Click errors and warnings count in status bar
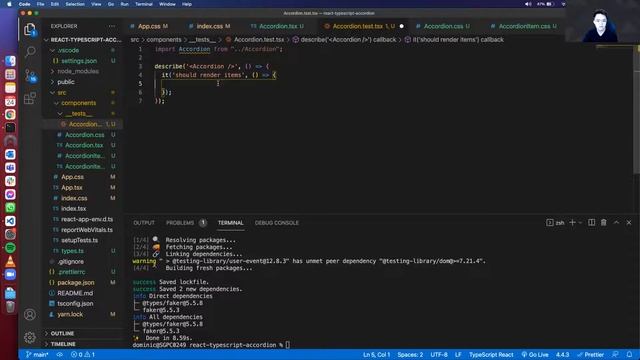Viewport: 640px width, 360px height. pyautogui.click(x=83, y=354)
